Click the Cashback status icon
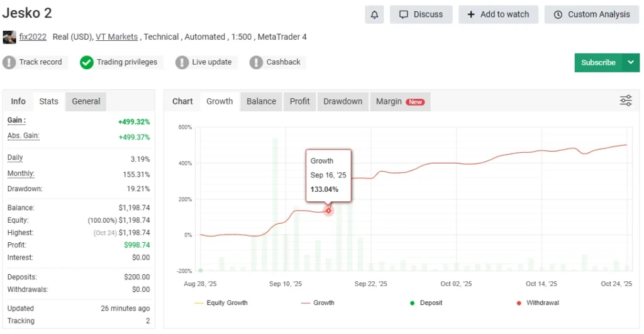The width and height of the screenshot is (644, 334). (256, 62)
